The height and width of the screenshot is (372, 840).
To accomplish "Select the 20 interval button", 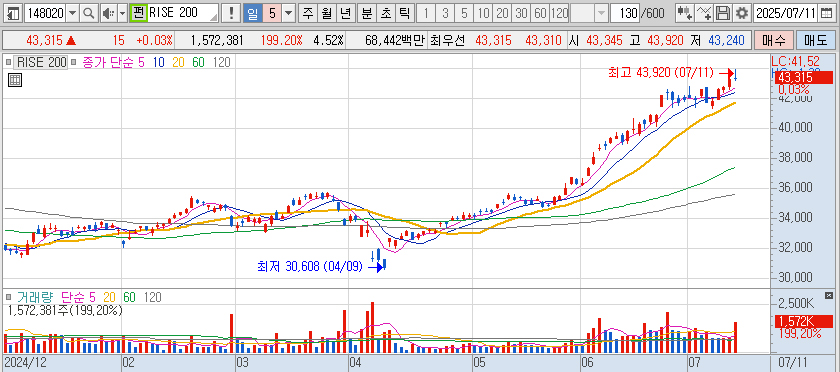I will (502, 13).
